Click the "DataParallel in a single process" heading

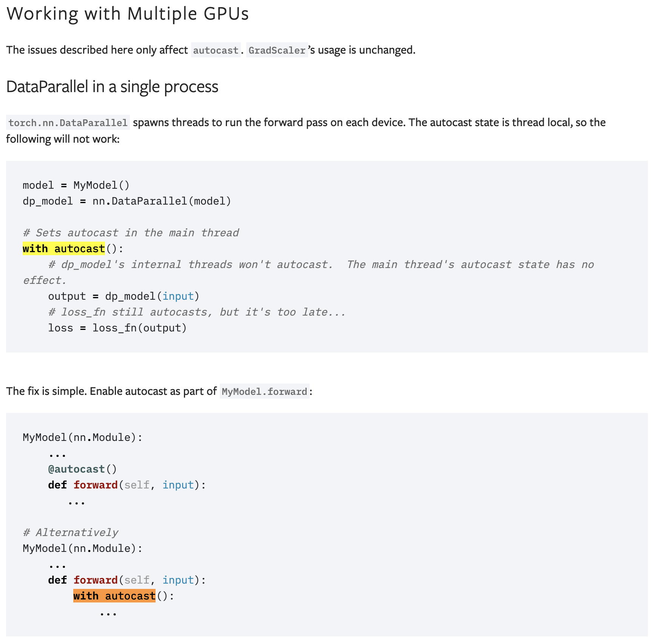click(x=112, y=87)
